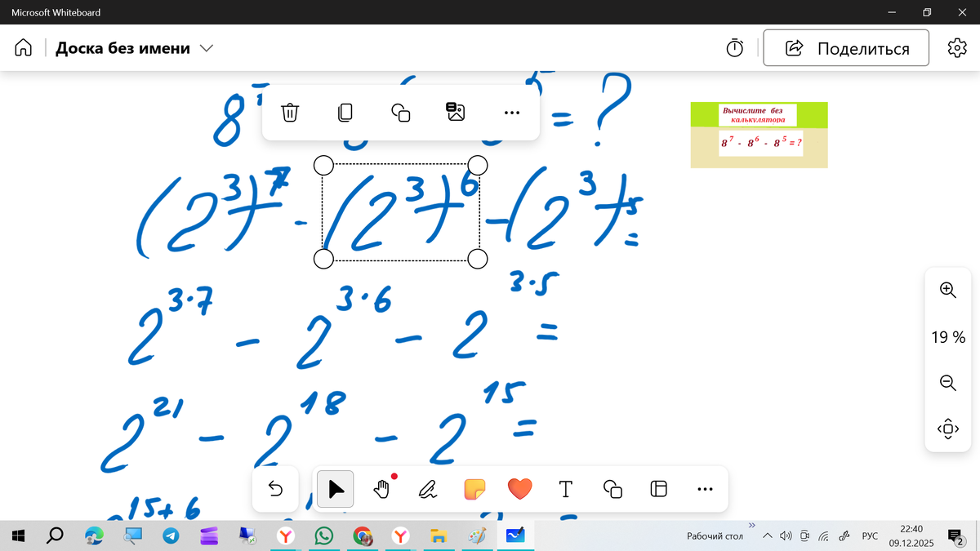Image resolution: width=980 pixels, height=551 pixels.
Task: Click the Поделиться share button
Action: [x=846, y=48]
